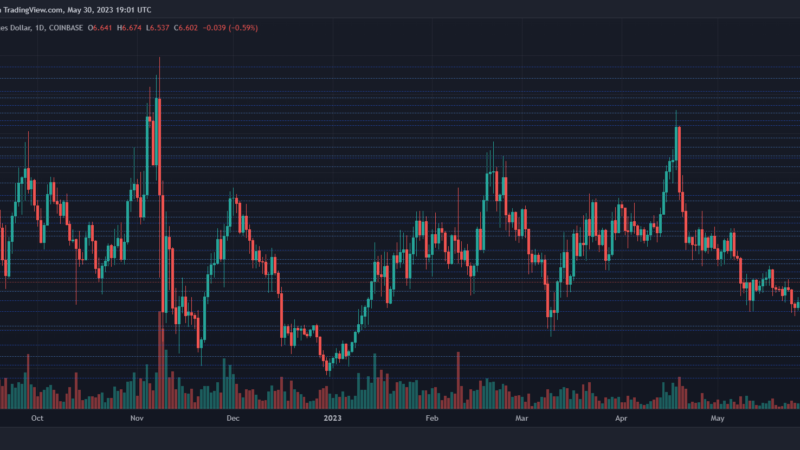
Task: Click the Dec label on time axis
Action: click(x=233, y=418)
